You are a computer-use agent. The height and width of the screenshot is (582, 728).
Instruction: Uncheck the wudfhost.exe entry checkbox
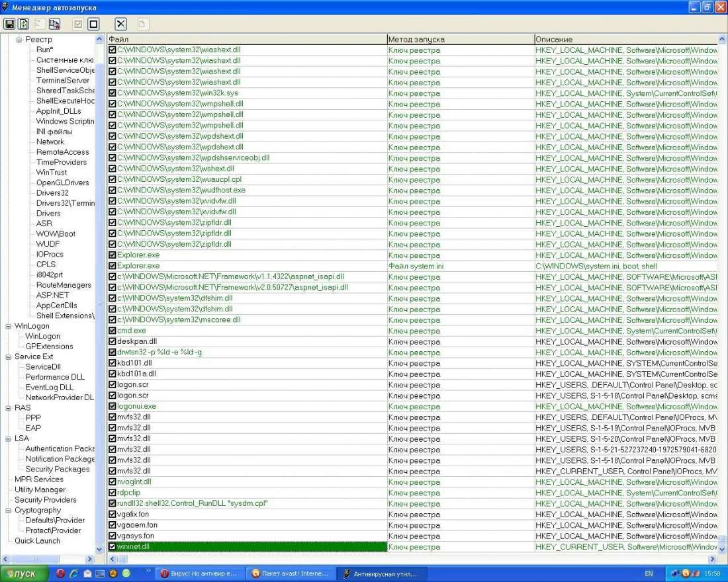point(112,190)
